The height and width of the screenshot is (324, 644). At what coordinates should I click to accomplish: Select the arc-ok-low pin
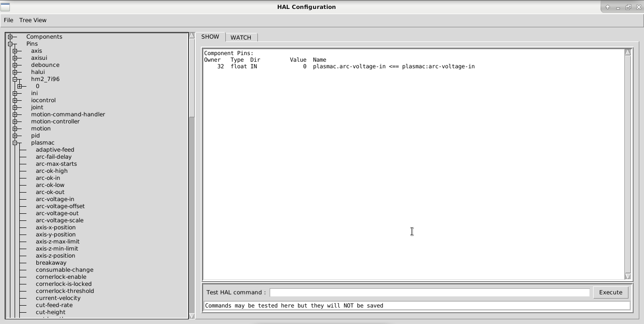point(50,185)
